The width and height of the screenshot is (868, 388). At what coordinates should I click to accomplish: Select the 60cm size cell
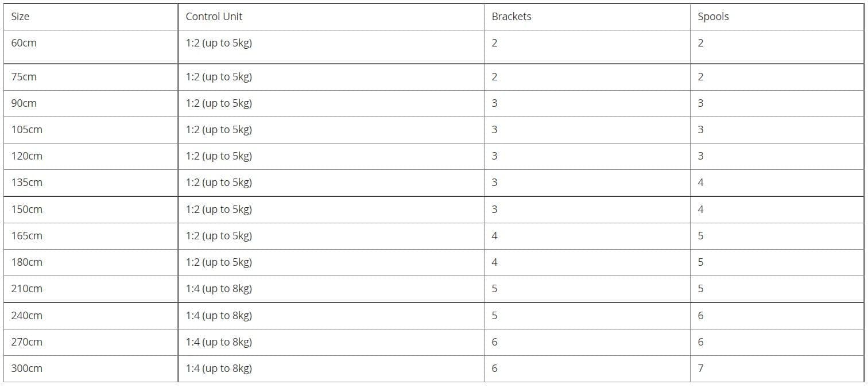[x=24, y=43]
